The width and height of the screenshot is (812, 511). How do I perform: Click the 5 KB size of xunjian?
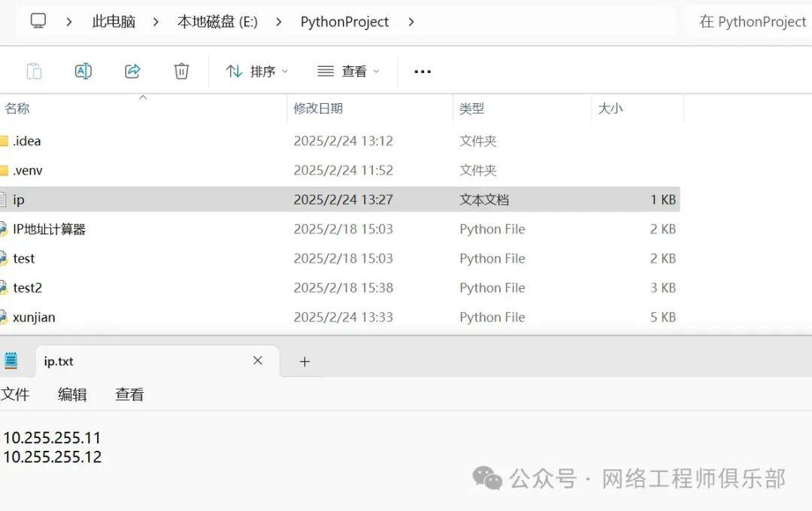(x=663, y=317)
